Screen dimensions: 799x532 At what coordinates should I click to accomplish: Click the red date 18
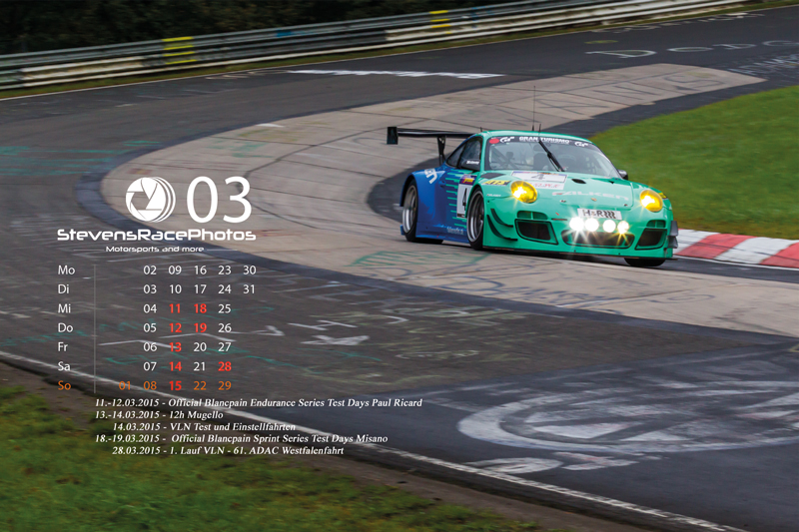[x=200, y=308]
